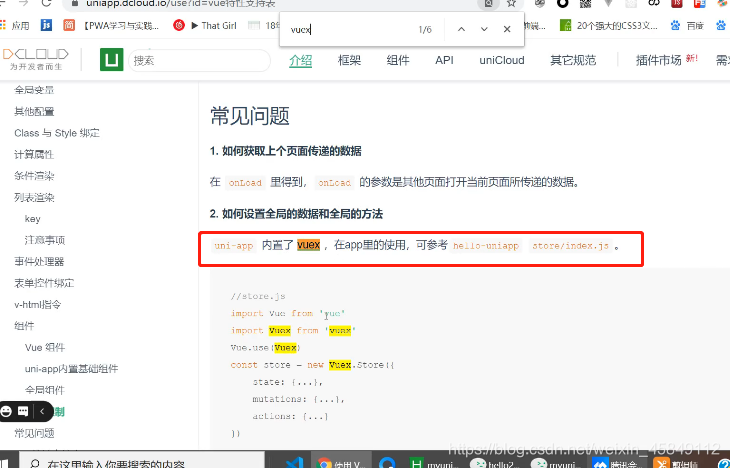The height and width of the screenshot is (468, 730).
Task: Switch to the uniCloud nav tab
Action: (502, 61)
